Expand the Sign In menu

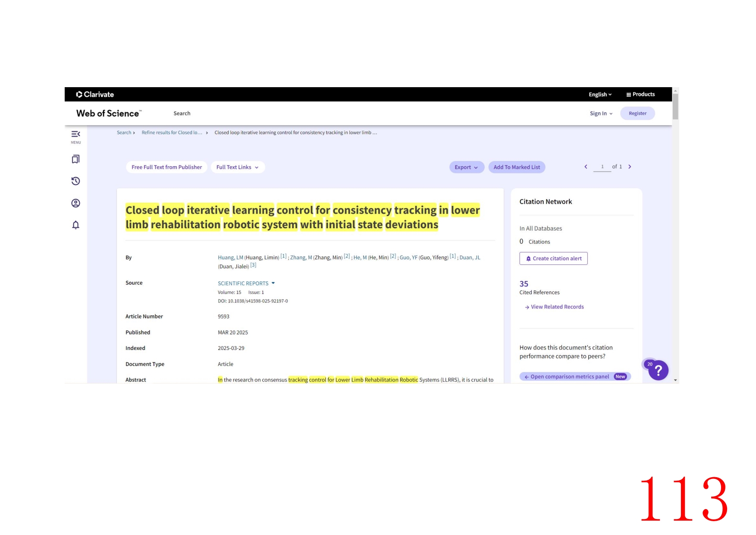click(601, 113)
